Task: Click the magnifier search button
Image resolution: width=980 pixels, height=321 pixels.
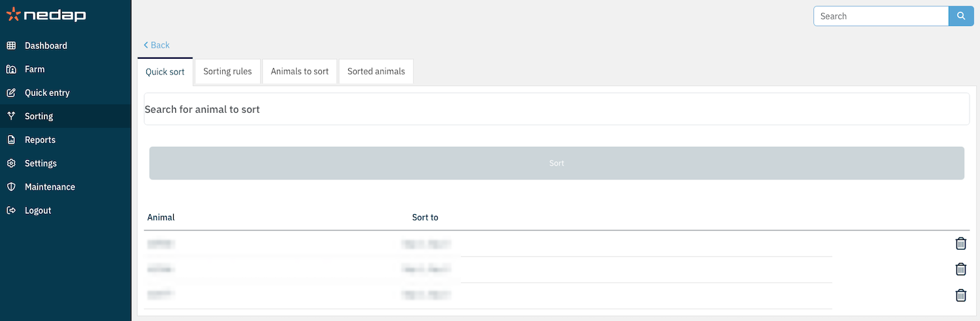Action: [x=960, y=16]
